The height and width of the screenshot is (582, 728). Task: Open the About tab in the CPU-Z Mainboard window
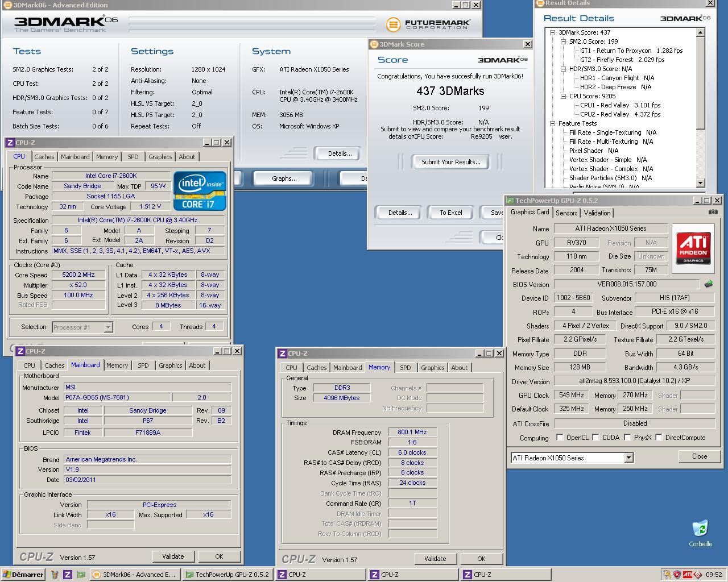coord(197,365)
